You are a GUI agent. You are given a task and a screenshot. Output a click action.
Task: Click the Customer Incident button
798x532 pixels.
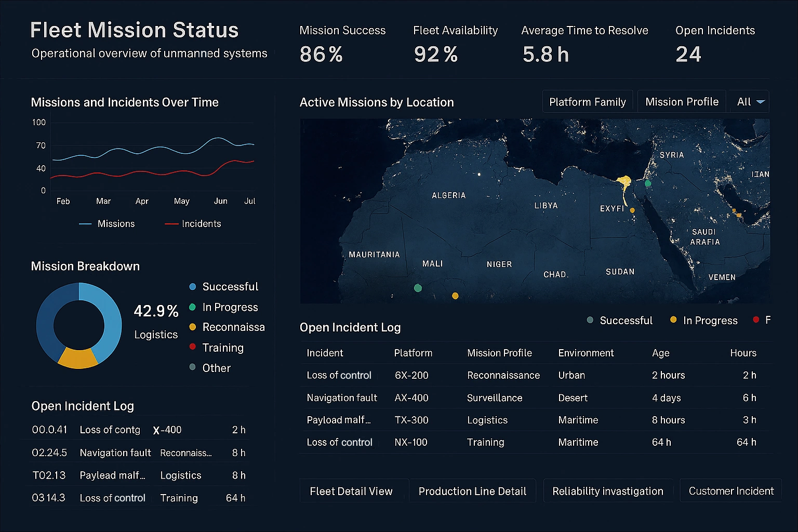coord(730,490)
